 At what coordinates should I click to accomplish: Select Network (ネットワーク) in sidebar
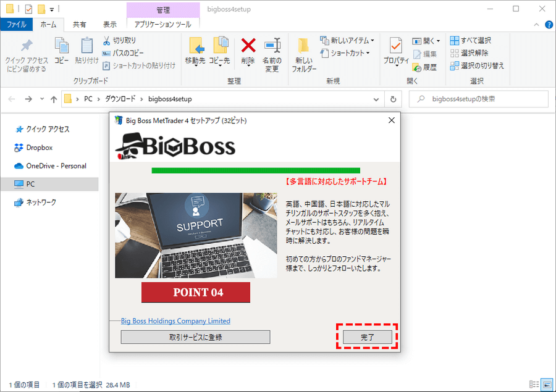[35, 202]
